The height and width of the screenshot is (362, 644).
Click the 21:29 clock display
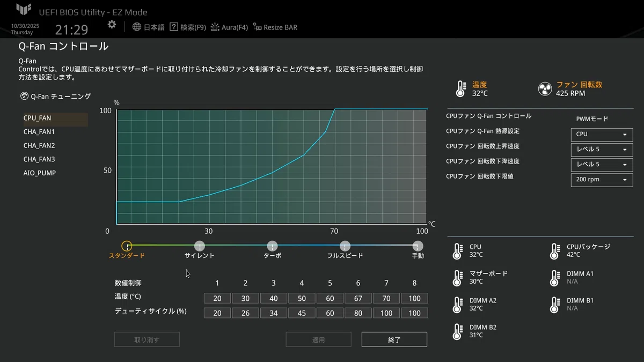click(71, 29)
